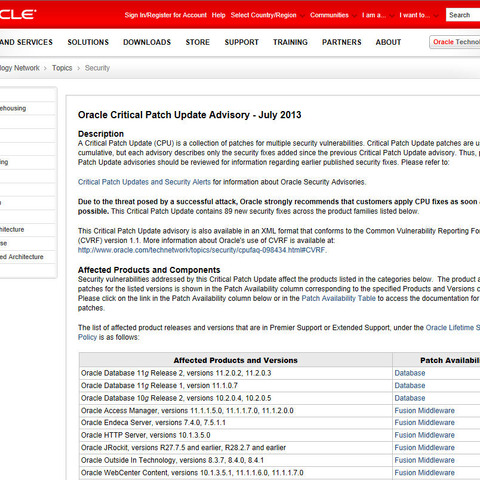
Task: Open the Partners menu
Action: 342,42
